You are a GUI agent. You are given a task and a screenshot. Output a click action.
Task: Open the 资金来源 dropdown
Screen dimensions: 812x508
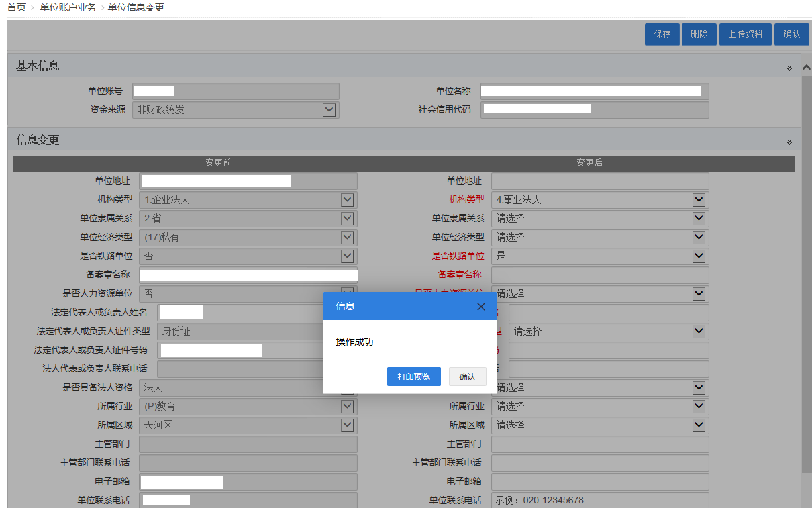[329, 110]
